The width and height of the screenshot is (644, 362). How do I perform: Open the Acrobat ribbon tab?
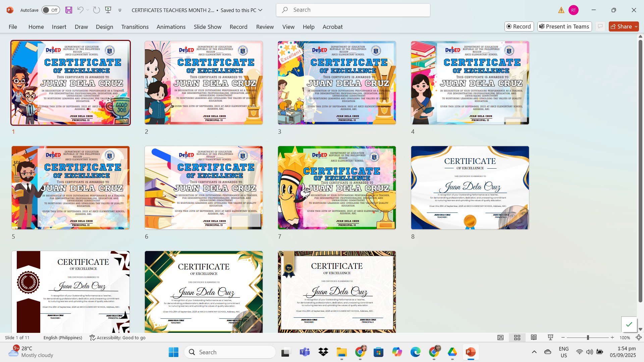click(332, 27)
